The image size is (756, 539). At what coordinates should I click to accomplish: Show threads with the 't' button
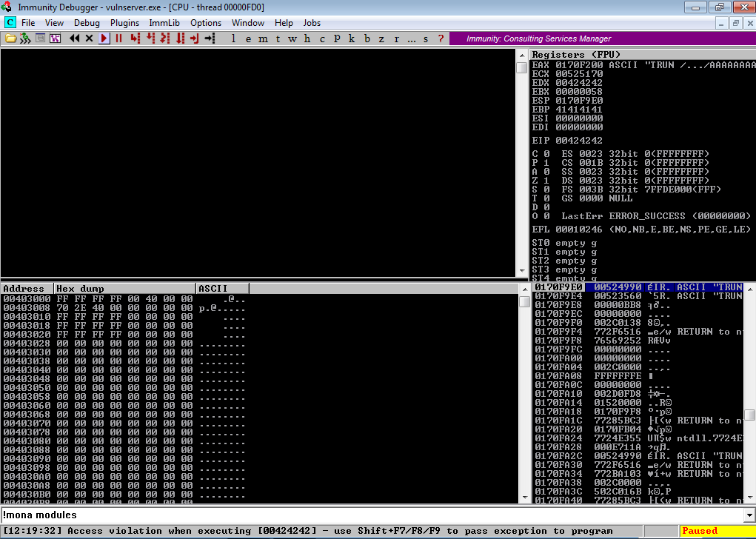[278, 38]
